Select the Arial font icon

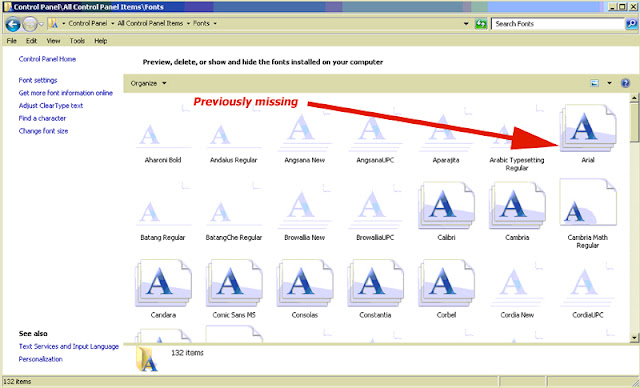point(588,128)
